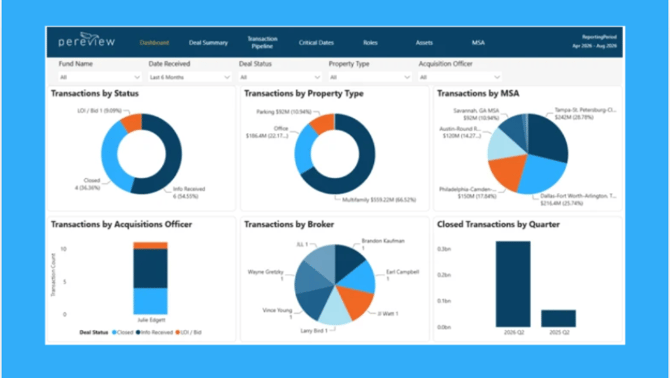This screenshot has width=670, height=378.
Task: Go to the Critical Dates tab
Action: 316,43
